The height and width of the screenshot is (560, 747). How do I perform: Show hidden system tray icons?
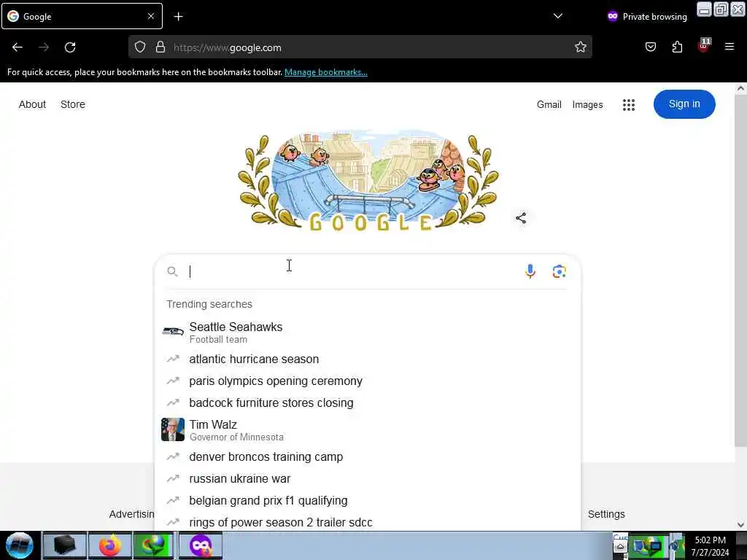point(620,547)
